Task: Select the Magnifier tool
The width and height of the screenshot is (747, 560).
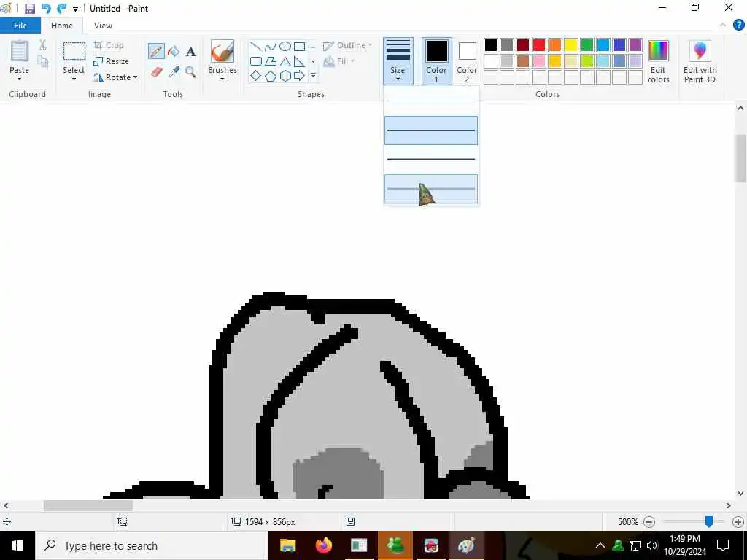Action: (190, 72)
